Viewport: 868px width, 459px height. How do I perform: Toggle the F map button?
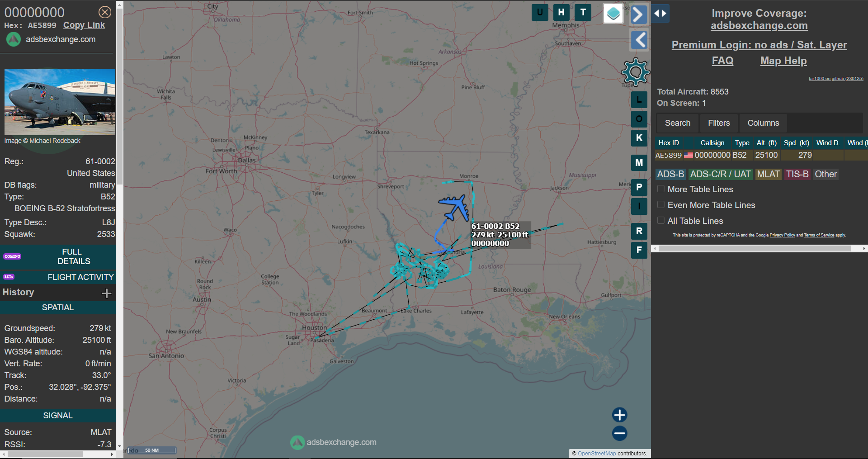(639, 250)
